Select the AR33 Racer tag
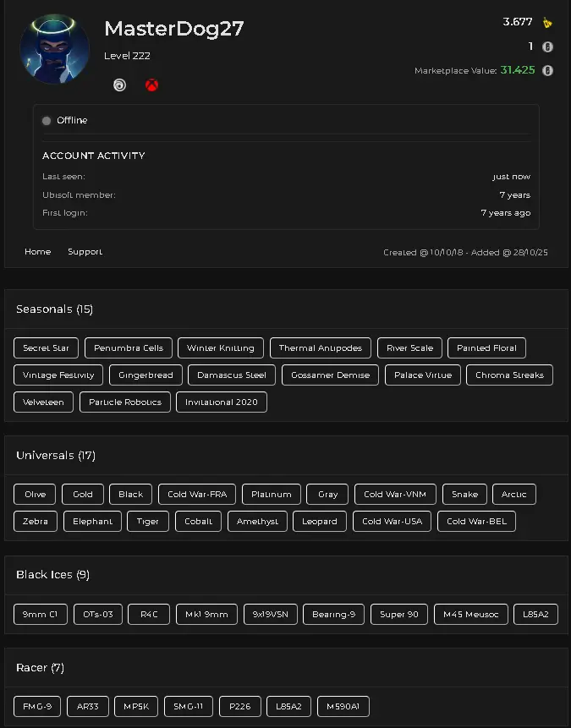The width and height of the screenshot is (571, 728). pyautogui.click(x=88, y=706)
